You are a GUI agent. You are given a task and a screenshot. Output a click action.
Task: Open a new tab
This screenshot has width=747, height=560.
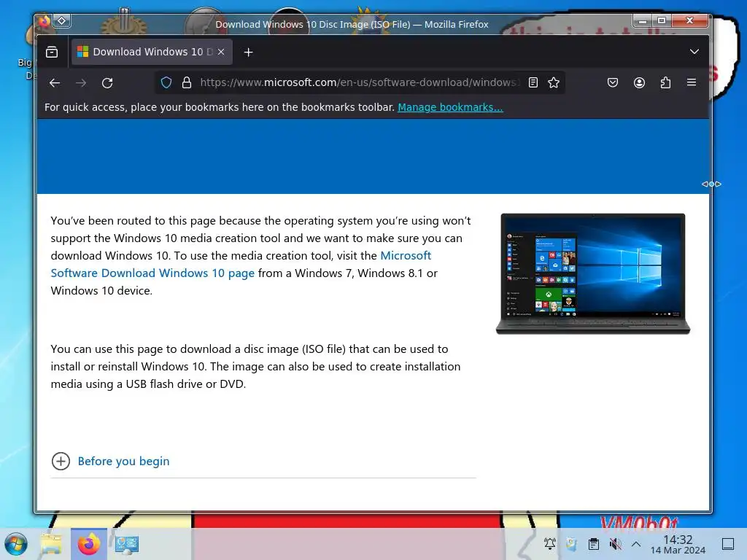tap(248, 52)
